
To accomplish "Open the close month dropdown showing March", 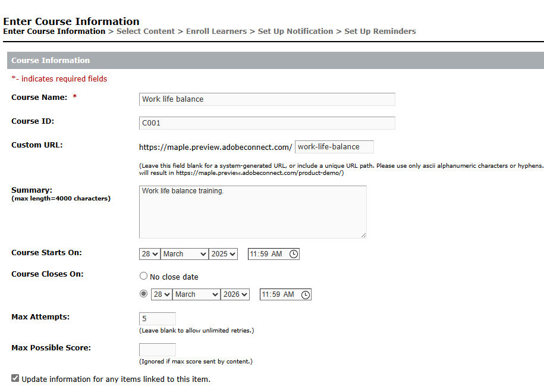I will click(196, 294).
